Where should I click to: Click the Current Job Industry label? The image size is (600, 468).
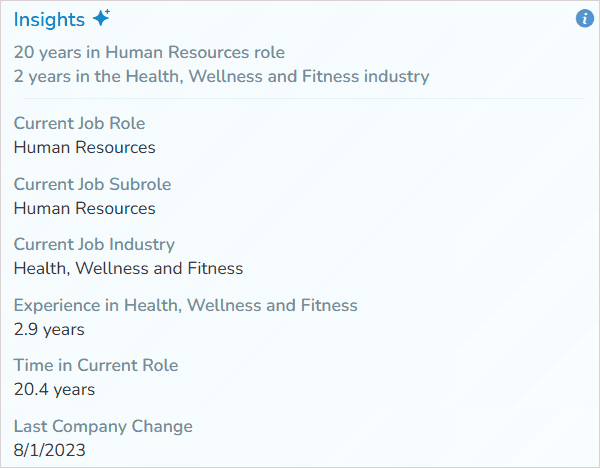coord(94,244)
